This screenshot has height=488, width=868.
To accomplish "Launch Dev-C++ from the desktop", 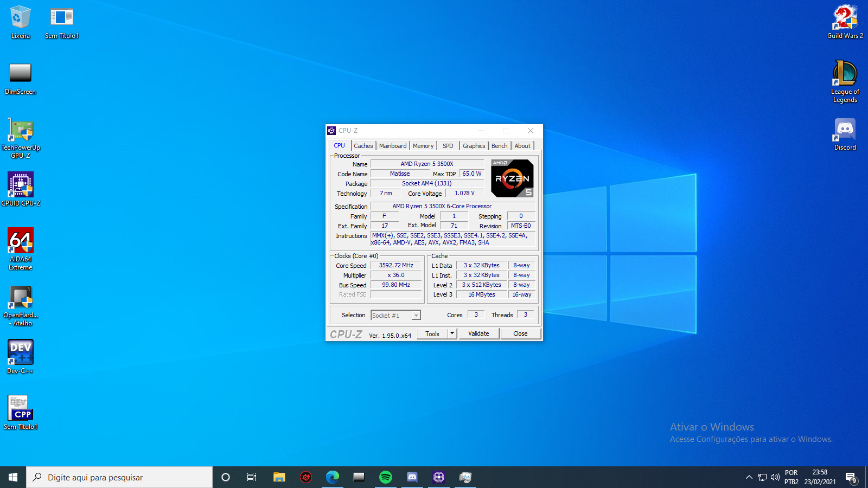I will pos(21,357).
